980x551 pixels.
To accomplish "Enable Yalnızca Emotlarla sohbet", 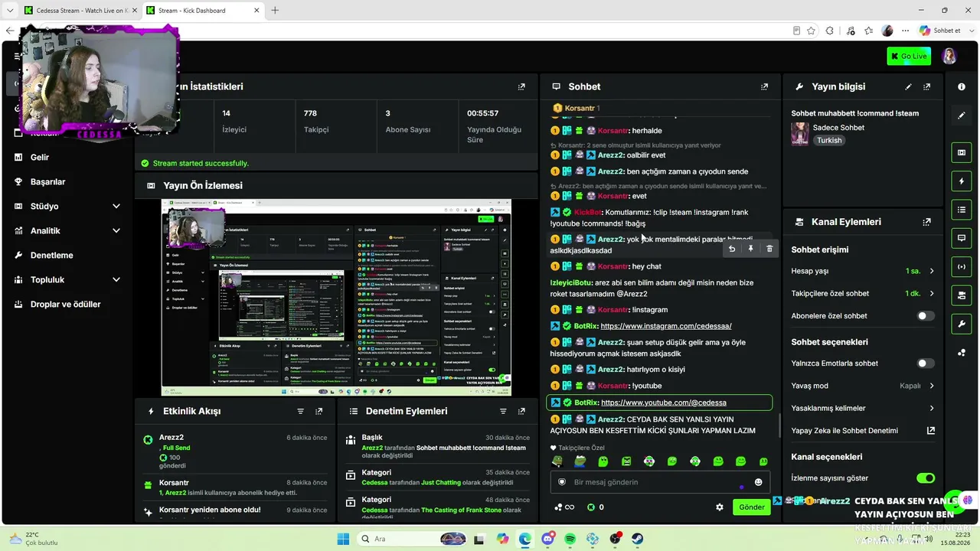I will [x=926, y=364].
